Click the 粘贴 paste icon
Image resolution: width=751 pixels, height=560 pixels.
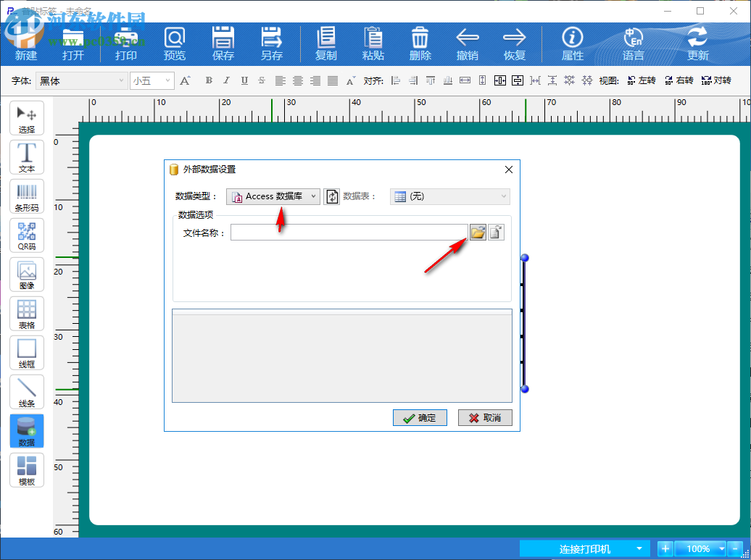coord(373,44)
